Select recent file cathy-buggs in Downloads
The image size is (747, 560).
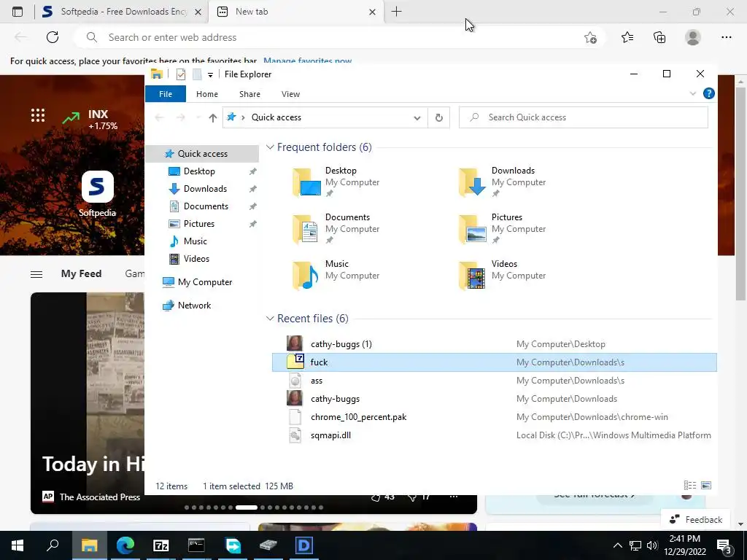coord(494,399)
